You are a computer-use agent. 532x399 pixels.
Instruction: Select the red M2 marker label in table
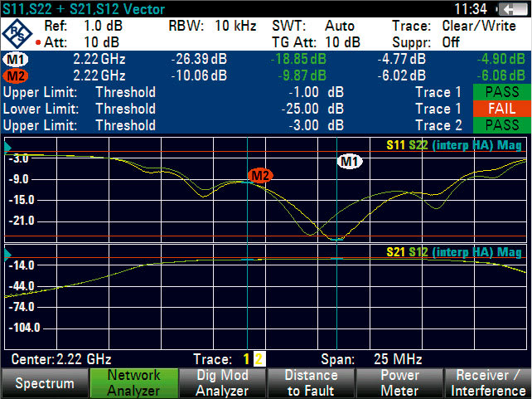tap(15, 76)
